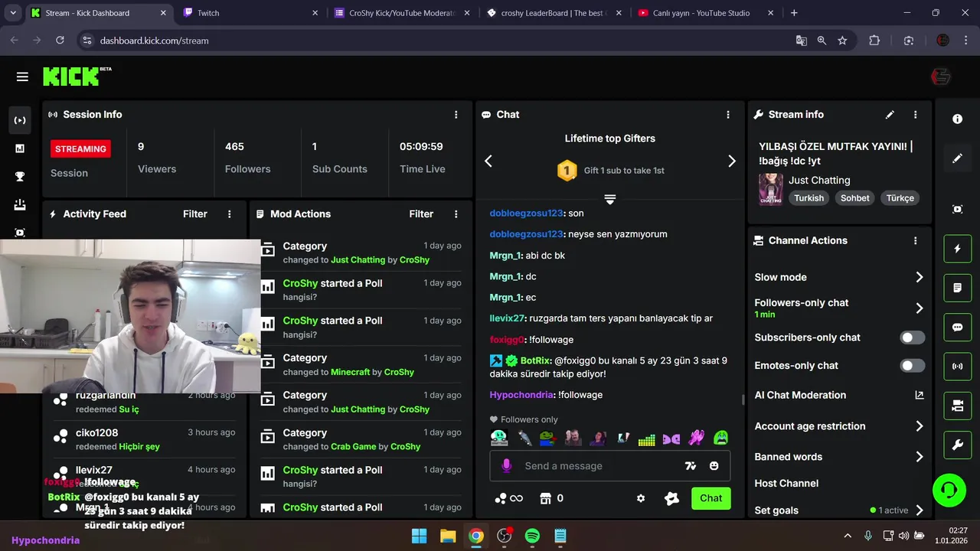Open chat settings gear
The width and height of the screenshot is (980, 551).
(x=641, y=498)
